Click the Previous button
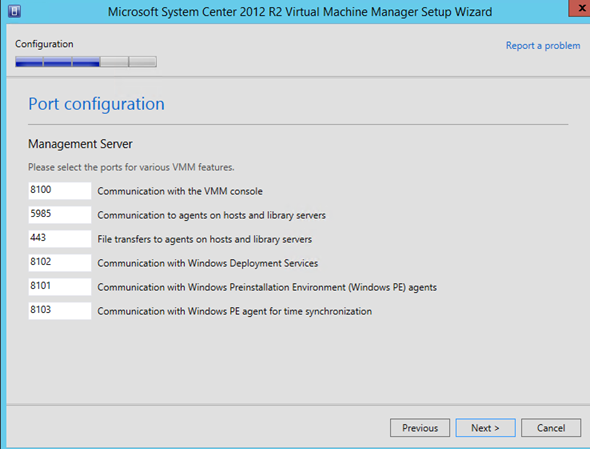Viewport: 590px width, 449px height. click(420, 428)
